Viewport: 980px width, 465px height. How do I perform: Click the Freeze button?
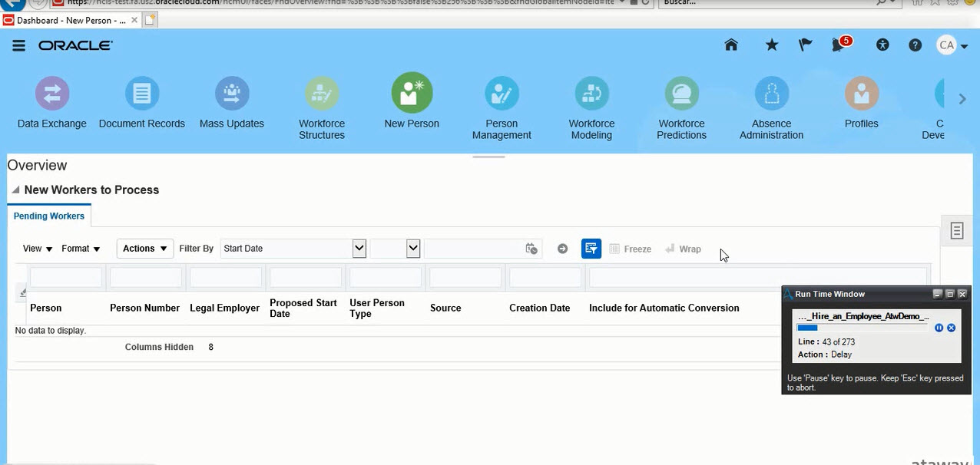click(x=630, y=249)
